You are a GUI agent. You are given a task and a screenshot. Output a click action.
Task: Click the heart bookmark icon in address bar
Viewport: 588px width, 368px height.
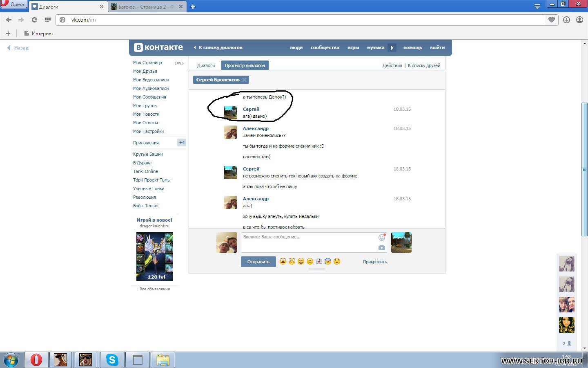(551, 20)
